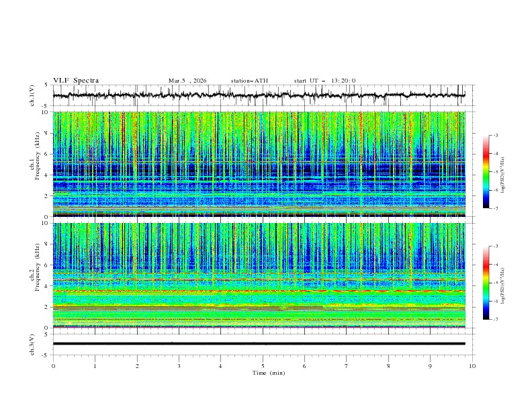Click the time axis tick label "10"
The image size is (532, 411).
[x=472, y=366]
